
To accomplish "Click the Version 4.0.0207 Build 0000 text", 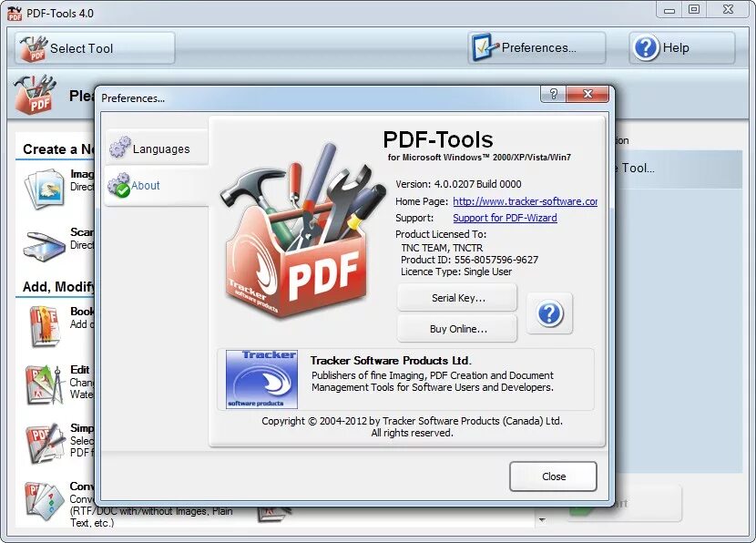I will tap(458, 184).
